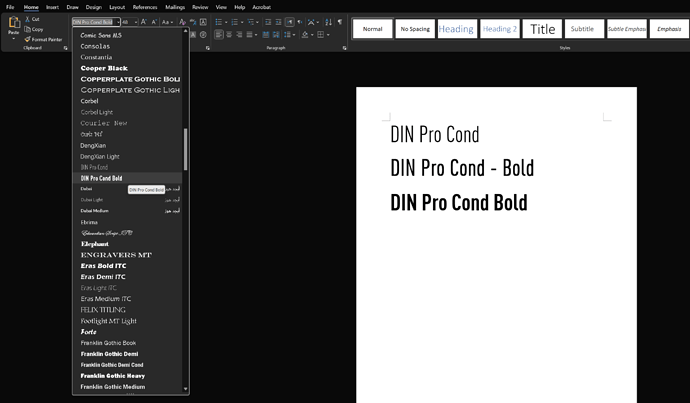This screenshot has width=690, height=403.
Task: Click the distributed alignment icon
Action: 266,34
